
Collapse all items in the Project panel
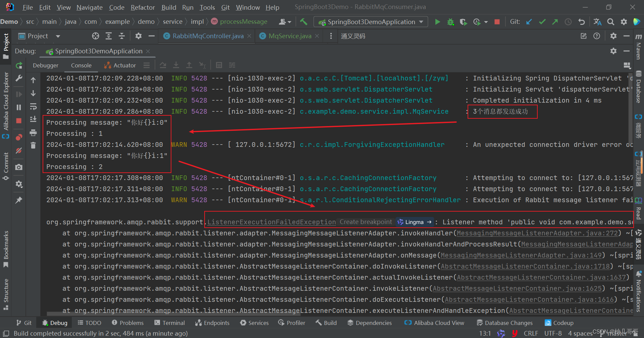click(x=122, y=36)
